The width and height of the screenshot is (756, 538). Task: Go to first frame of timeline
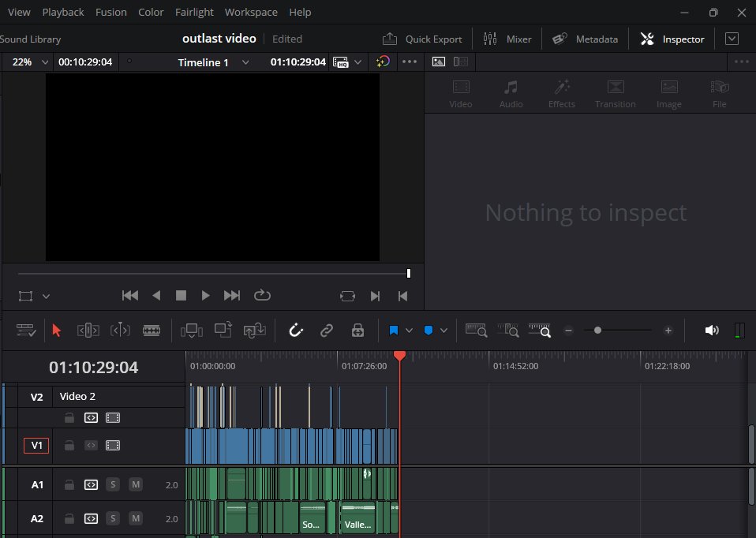130,296
